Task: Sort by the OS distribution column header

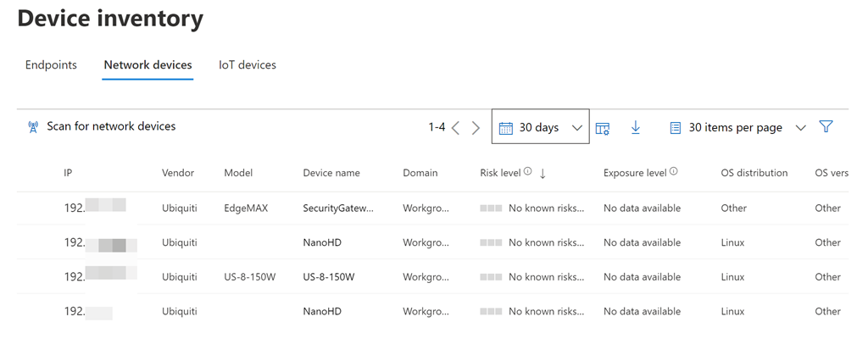Action: [754, 173]
